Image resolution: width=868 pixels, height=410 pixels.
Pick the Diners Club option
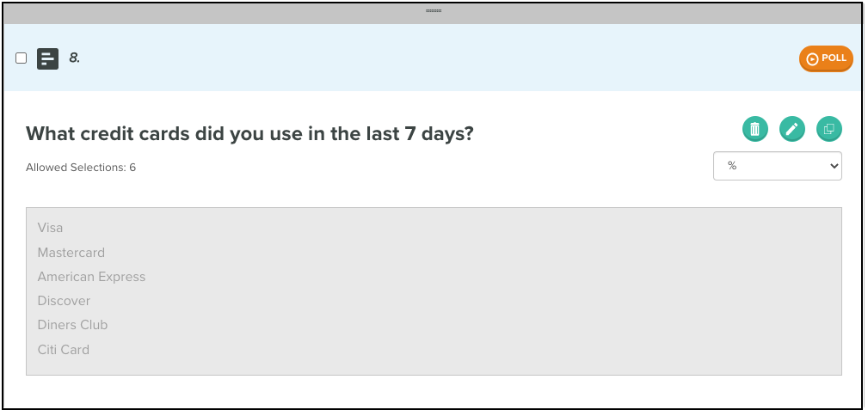coord(72,325)
